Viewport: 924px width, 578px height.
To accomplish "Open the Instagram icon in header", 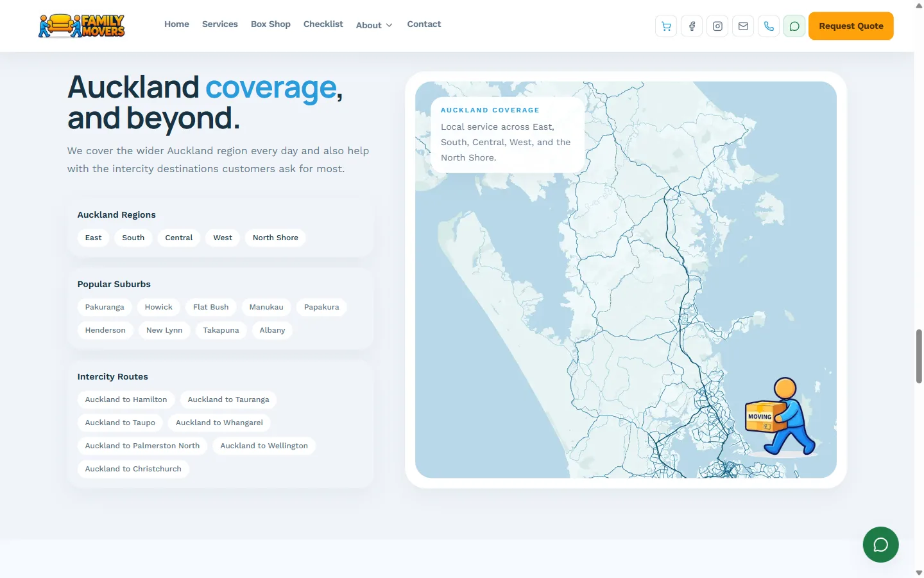I will (717, 26).
